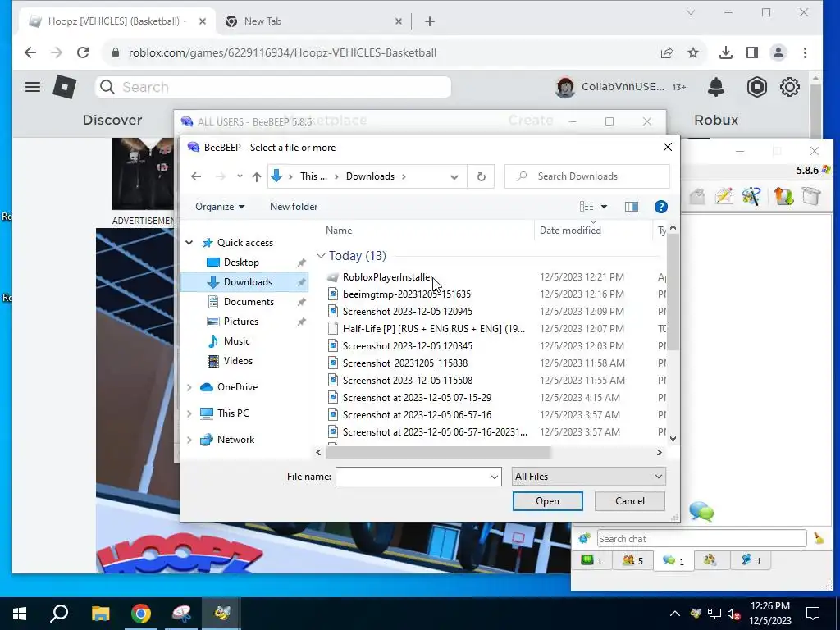Sort by the Name column header
Viewport: 840px width, 630px height.
point(339,231)
